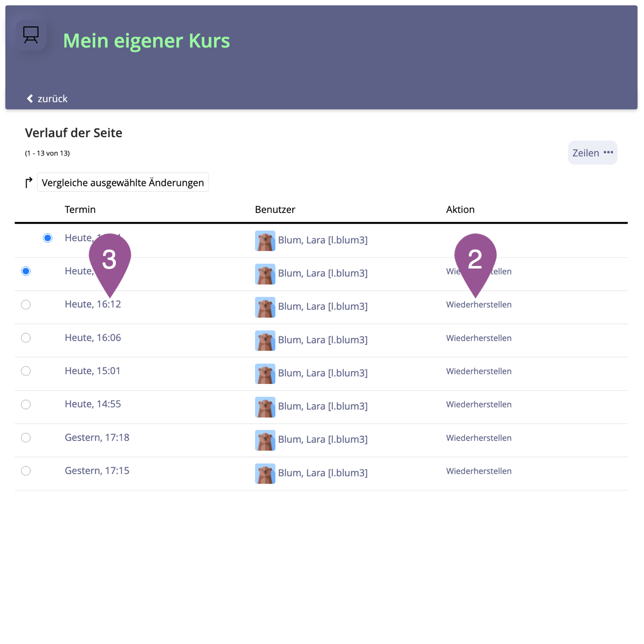Click avatar in the Heute 16:06 row
The height and width of the screenshot is (644, 644).
tap(265, 340)
